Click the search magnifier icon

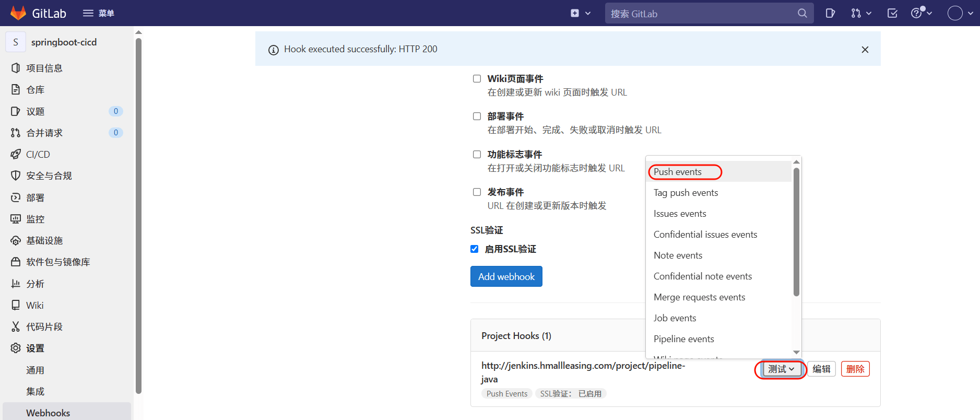(802, 13)
